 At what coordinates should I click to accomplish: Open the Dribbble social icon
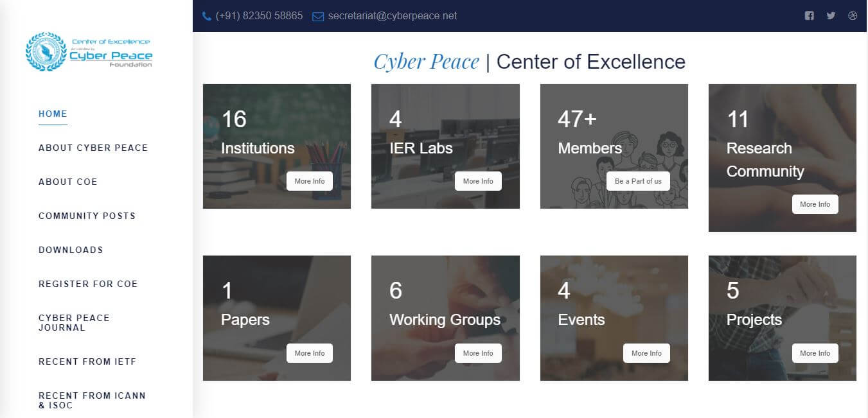point(853,16)
